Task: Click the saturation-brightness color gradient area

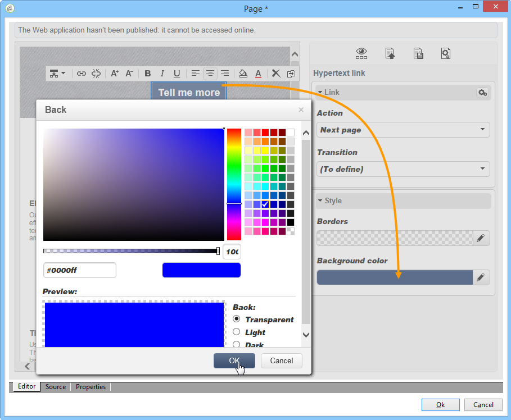Action: 134,185
